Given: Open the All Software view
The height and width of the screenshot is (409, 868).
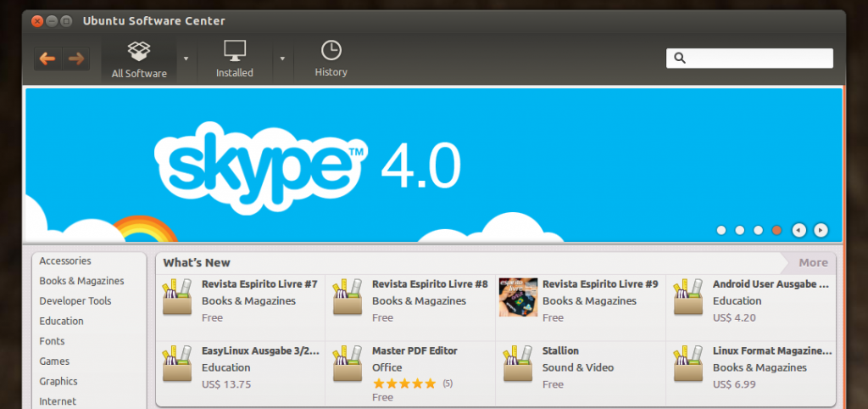Looking at the screenshot, I should click(x=139, y=59).
